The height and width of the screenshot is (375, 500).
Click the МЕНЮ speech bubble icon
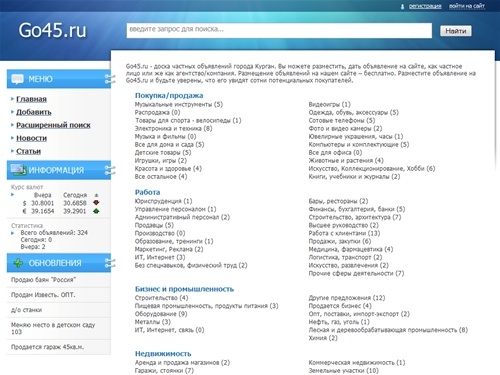(x=17, y=79)
